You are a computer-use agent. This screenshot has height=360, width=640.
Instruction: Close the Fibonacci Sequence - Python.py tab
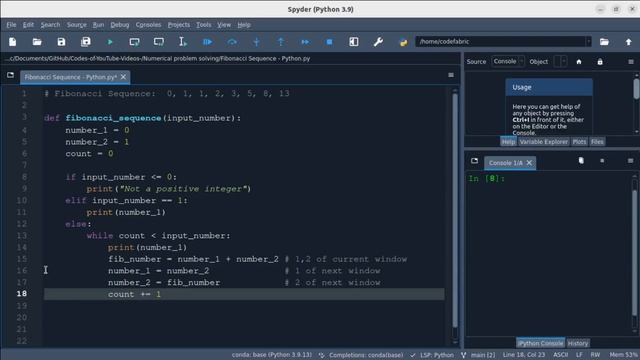pos(124,77)
